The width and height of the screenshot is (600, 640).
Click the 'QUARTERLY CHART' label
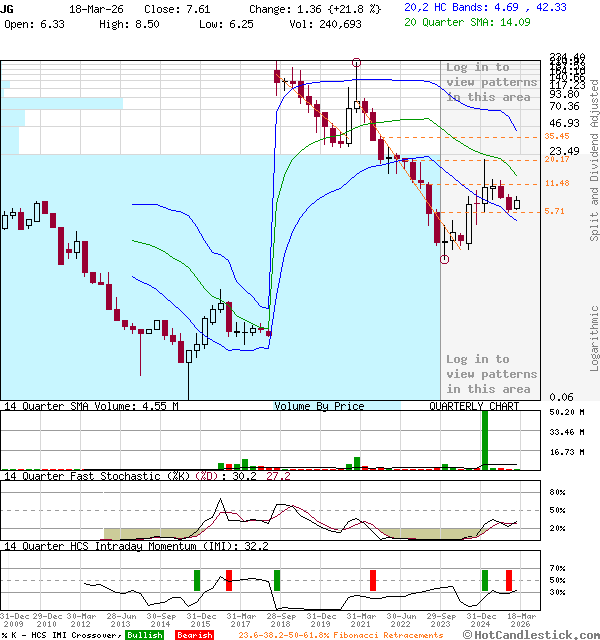(x=474, y=406)
